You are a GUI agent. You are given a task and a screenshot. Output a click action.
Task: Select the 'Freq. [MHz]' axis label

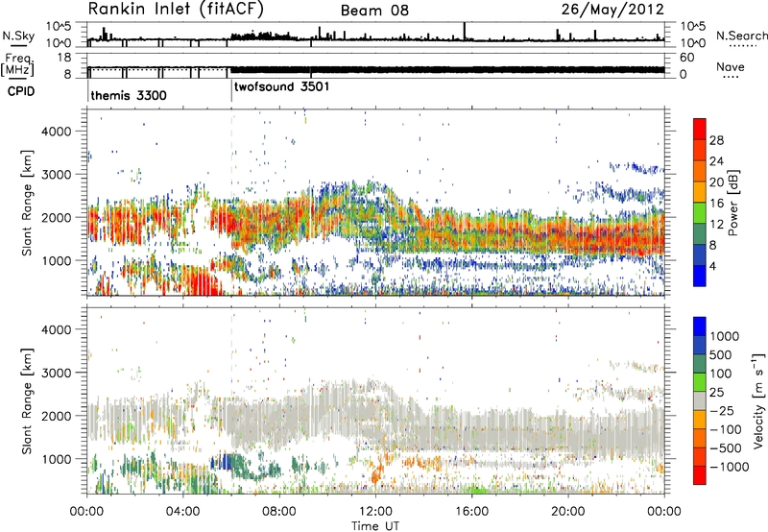pos(17,65)
